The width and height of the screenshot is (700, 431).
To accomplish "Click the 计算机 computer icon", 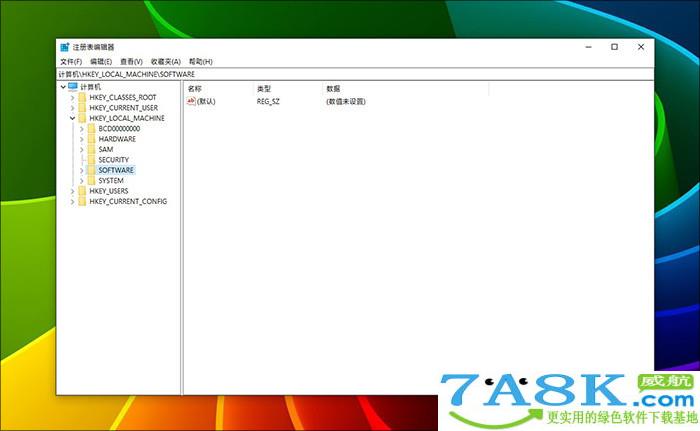I will pos(73,87).
